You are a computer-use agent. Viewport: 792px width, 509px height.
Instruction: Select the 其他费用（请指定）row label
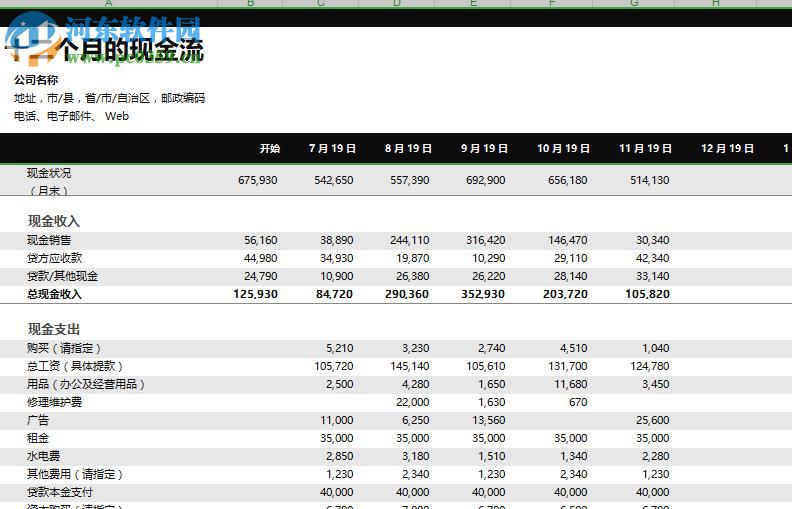click(x=75, y=474)
